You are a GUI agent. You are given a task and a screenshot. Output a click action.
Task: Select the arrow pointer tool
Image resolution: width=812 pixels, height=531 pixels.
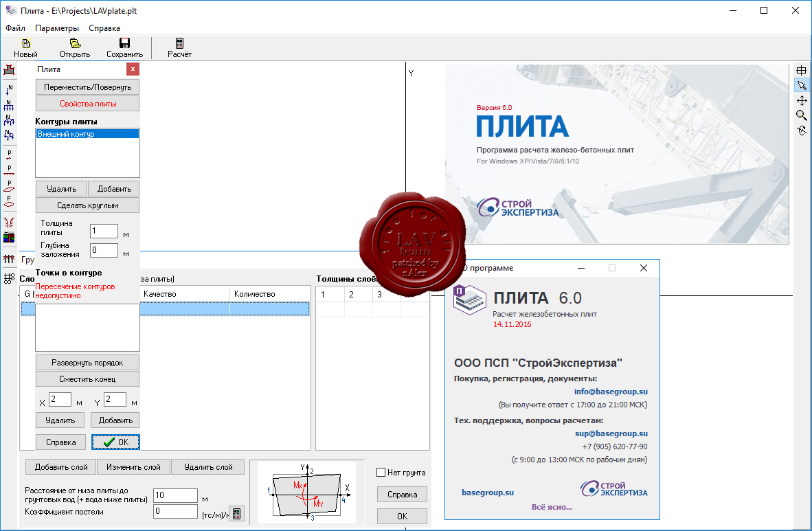pyautogui.click(x=801, y=85)
